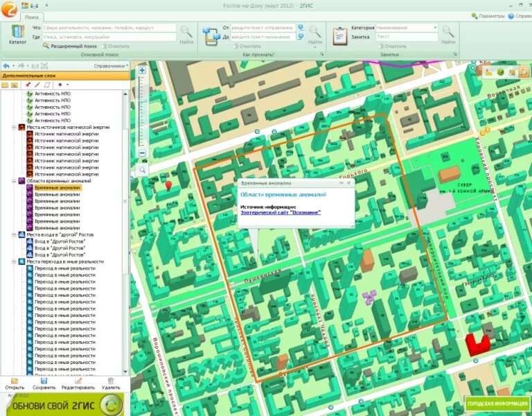Click the Удалить delete button
The image size is (532, 416).
click(111, 383)
